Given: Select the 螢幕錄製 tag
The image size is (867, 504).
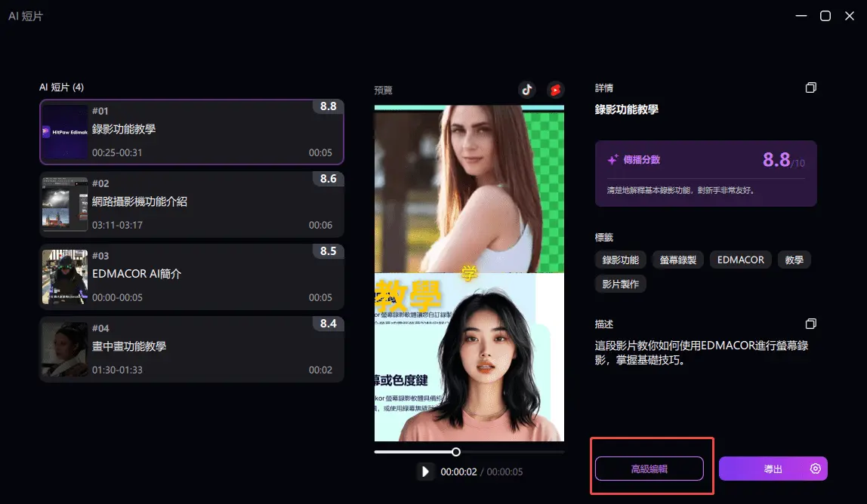Looking at the screenshot, I should [x=677, y=260].
